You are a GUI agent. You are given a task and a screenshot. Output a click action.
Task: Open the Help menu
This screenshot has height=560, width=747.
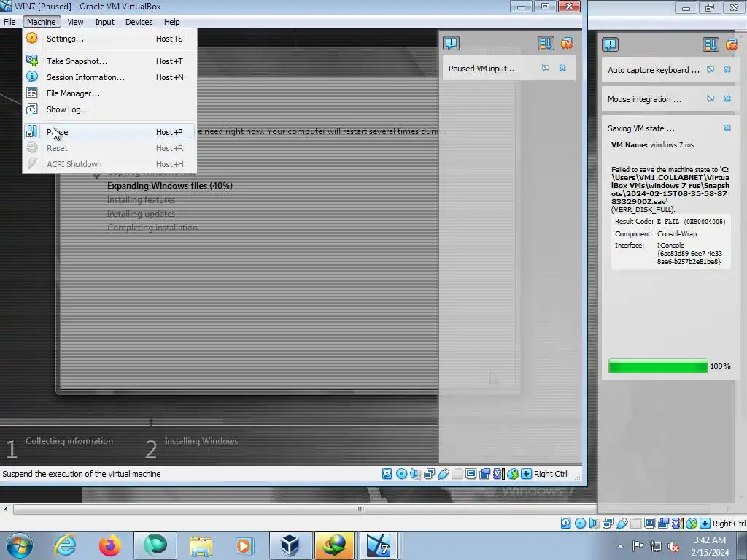172,22
